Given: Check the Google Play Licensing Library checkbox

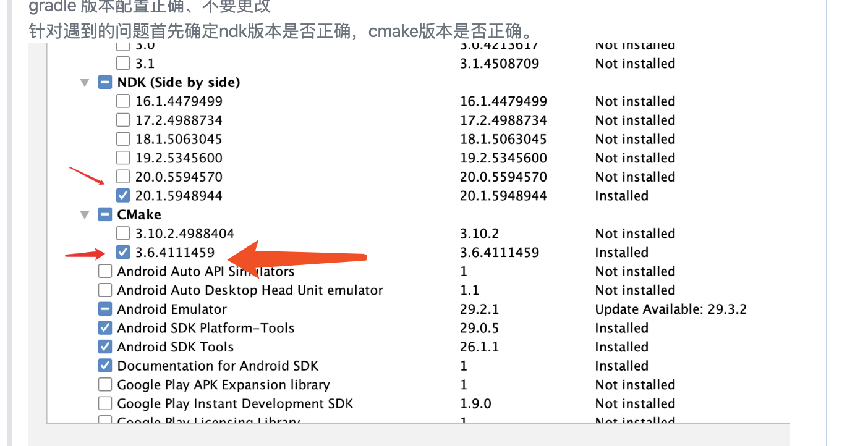Looking at the screenshot, I should 105,421.
